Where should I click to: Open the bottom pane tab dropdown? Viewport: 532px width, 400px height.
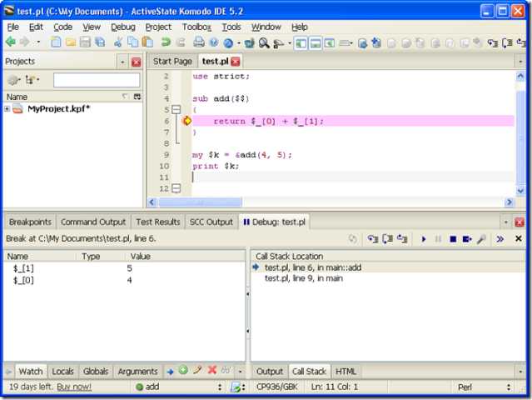point(506,222)
